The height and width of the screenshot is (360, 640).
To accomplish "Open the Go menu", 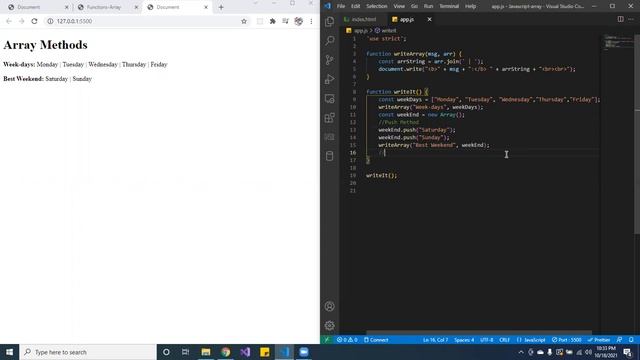I will click(414, 6).
